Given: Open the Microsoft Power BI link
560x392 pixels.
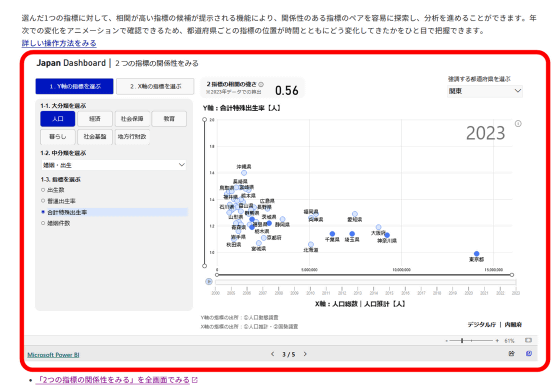Looking at the screenshot, I should (x=54, y=355).
